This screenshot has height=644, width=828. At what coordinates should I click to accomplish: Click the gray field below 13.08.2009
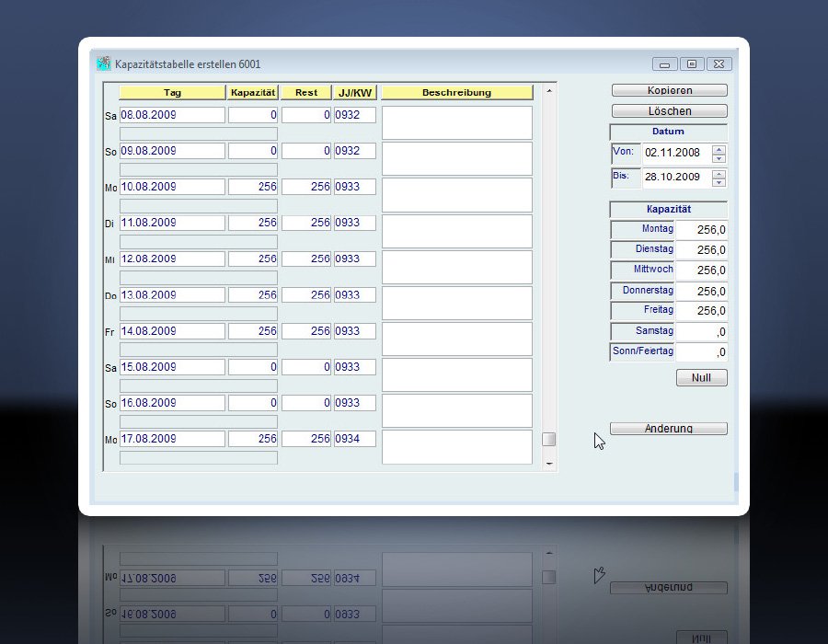click(x=199, y=313)
